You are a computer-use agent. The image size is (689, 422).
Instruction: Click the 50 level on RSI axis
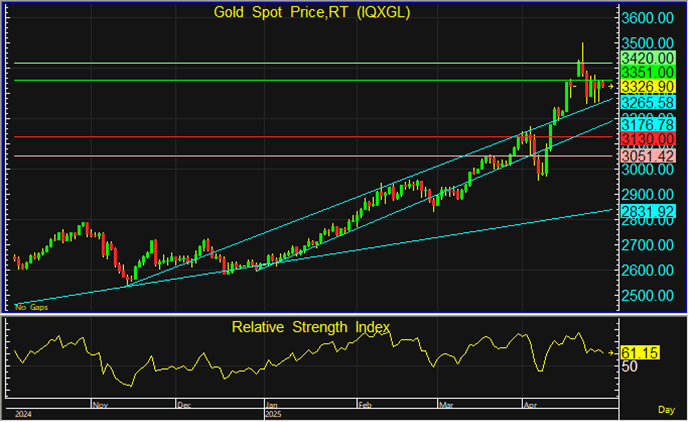pos(630,367)
